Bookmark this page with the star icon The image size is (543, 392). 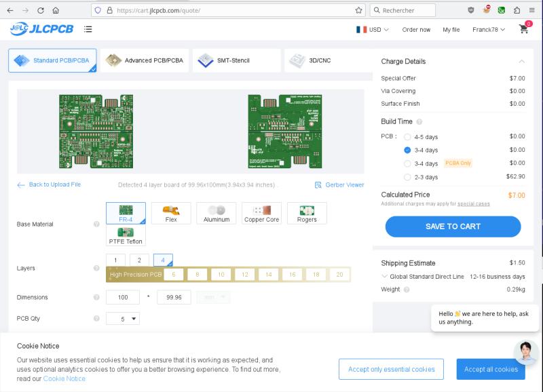pyautogui.click(x=358, y=10)
